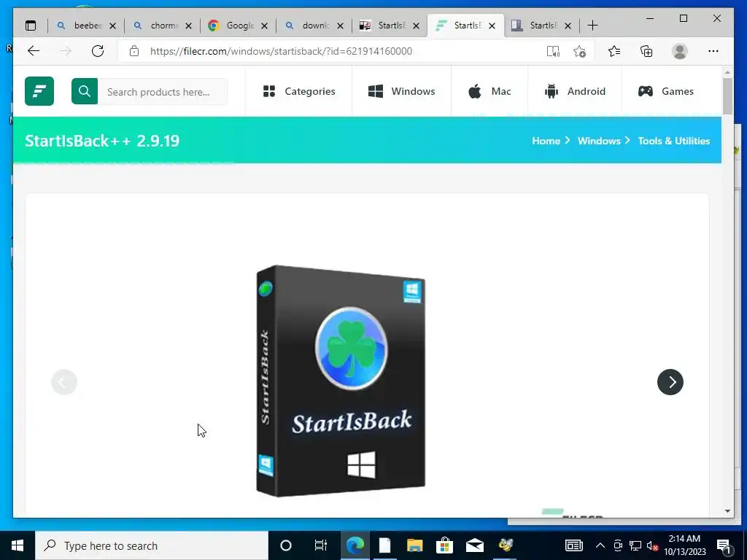The height and width of the screenshot is (560, 747).
Task: Open Task View in taskbar
Action: (321, 545)
